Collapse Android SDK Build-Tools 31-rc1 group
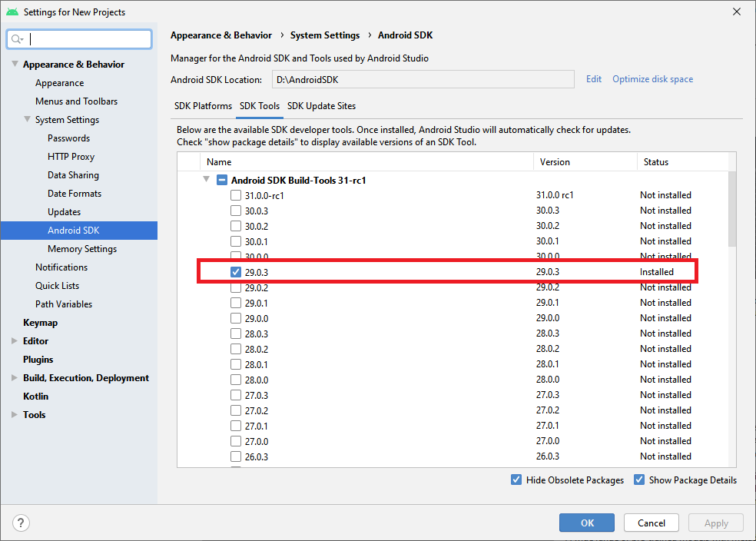This screenshot has height=541, width=756. tap(207, 179)
